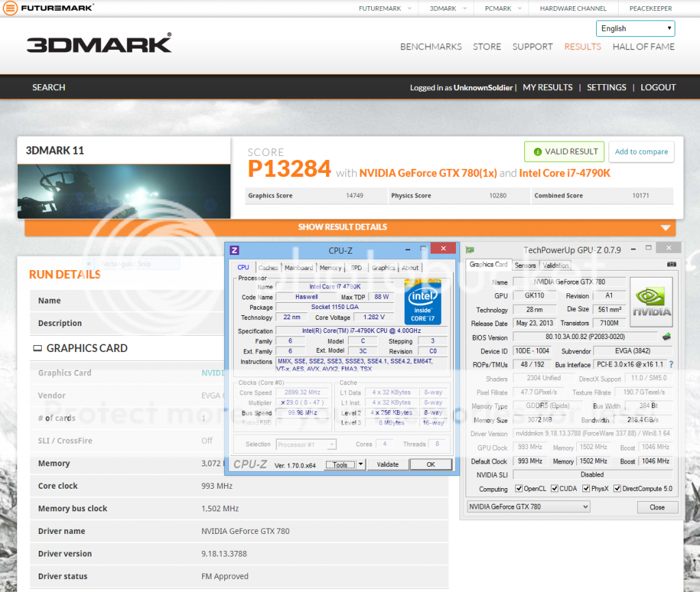The height and width of the screenshot is (592, 700).
Task: Click the Tools button in CPU-Z
Action: point(340,464)
